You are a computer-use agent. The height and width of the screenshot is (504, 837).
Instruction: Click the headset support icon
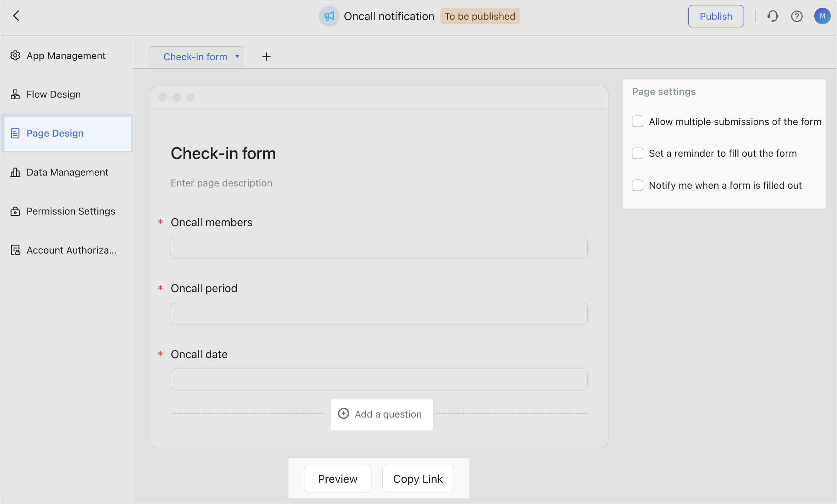pyautogui.click(x=773, y=16)
